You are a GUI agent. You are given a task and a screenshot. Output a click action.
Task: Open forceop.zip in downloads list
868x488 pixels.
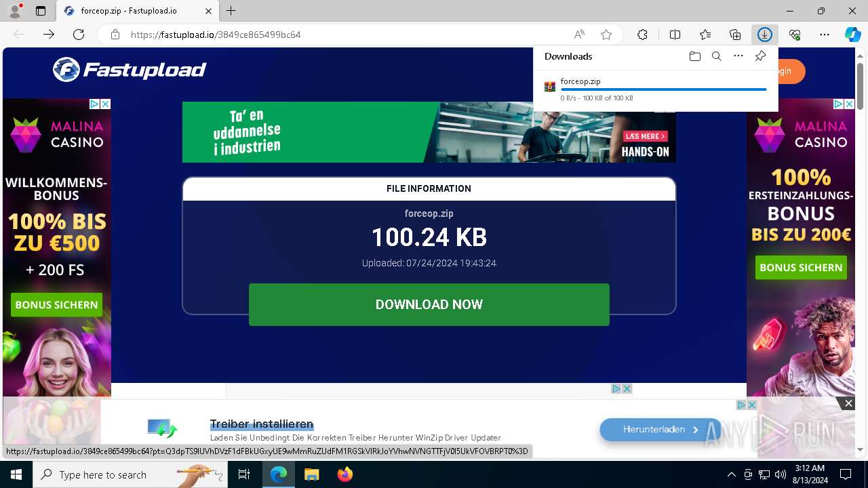point(580,81)
